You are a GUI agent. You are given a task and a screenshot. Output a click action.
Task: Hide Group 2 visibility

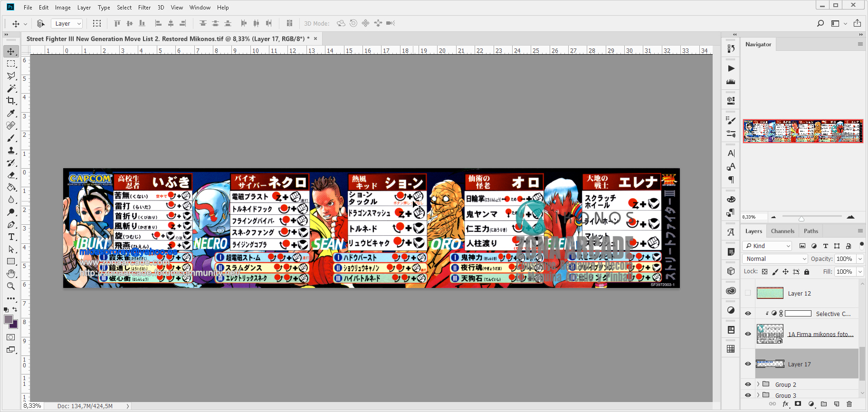[748, 384]
